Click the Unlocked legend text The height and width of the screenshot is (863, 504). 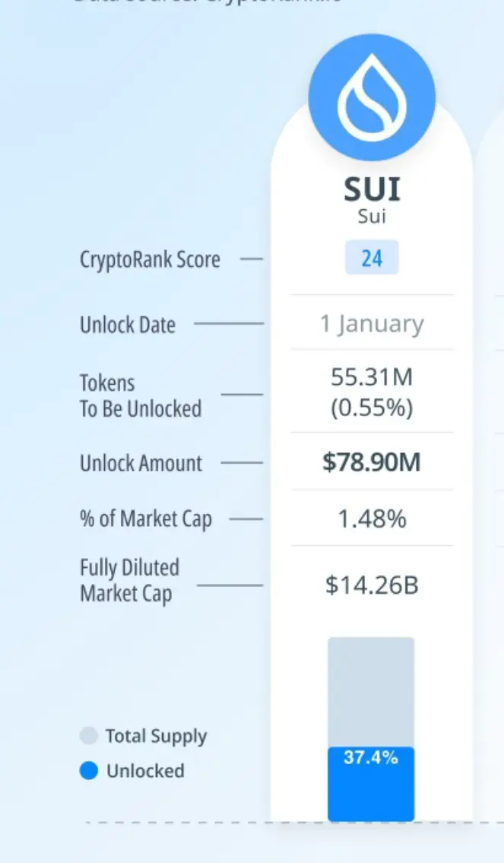tap(145, 770)
